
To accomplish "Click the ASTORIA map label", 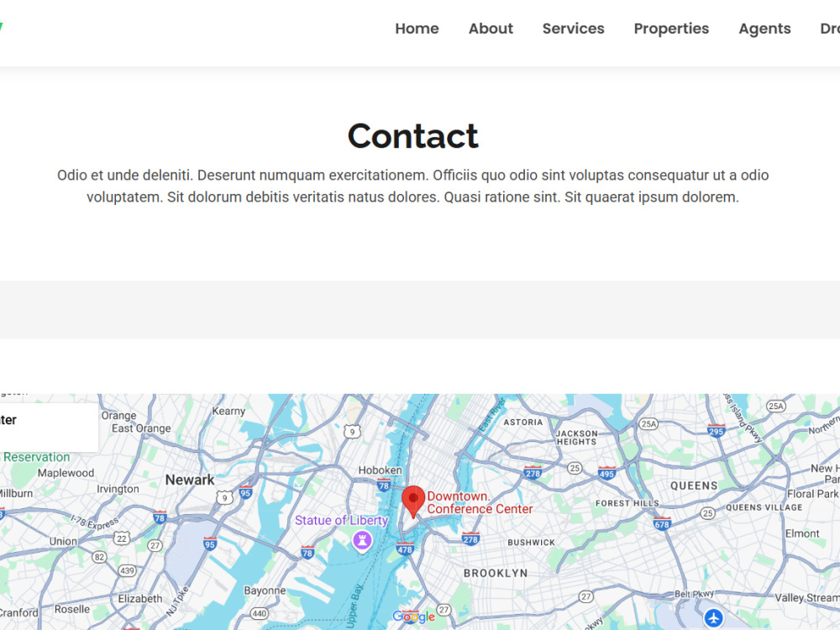I will 522,423.
